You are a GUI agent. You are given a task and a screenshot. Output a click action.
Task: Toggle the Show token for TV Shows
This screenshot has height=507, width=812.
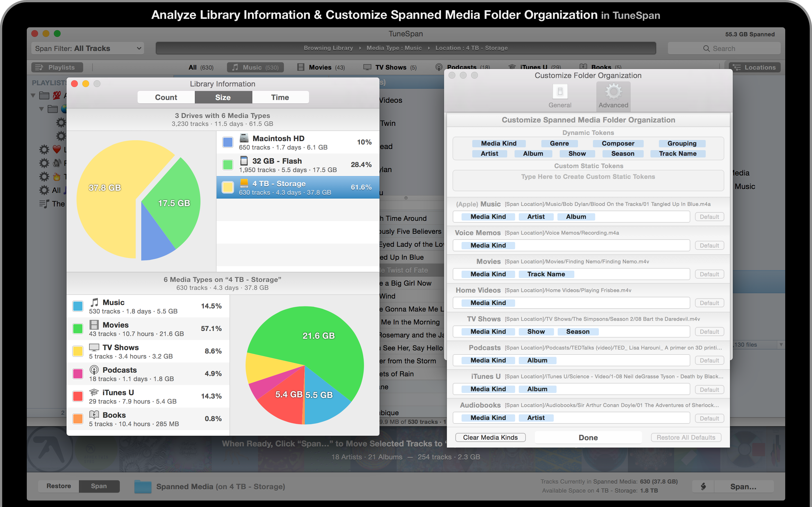[x=534, y=332]
